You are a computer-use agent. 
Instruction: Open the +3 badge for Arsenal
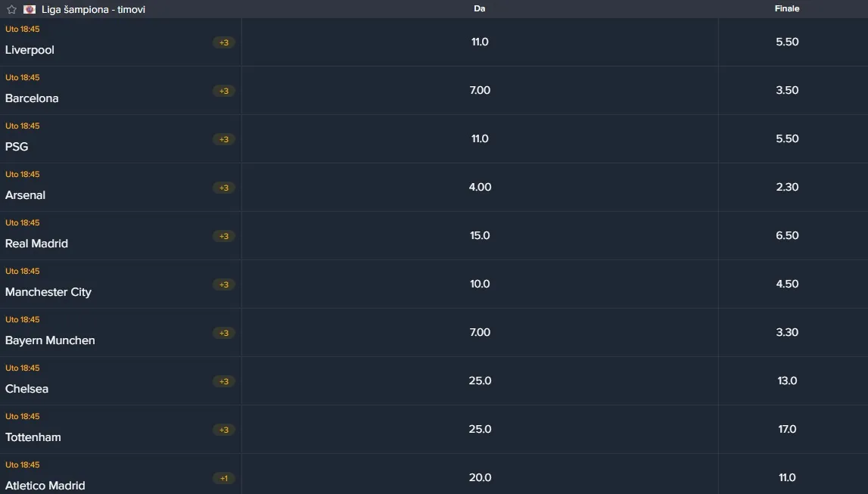pos(224,188)
